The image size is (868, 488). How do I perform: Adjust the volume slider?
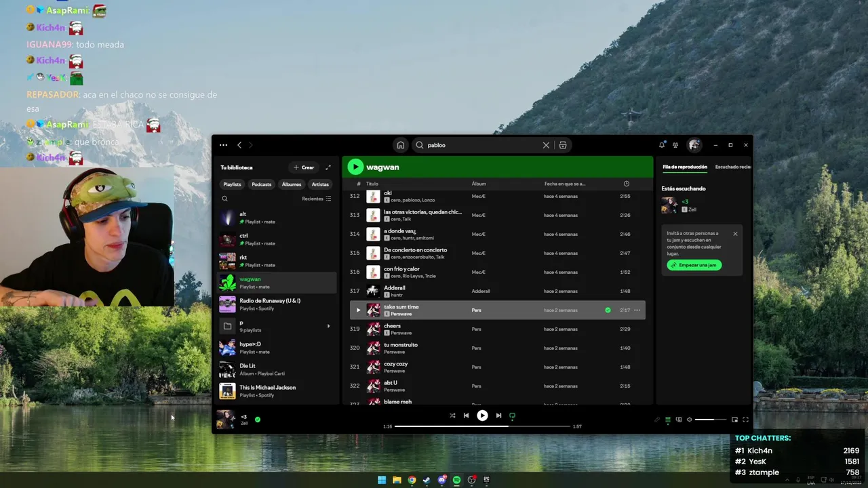(710, 420)
